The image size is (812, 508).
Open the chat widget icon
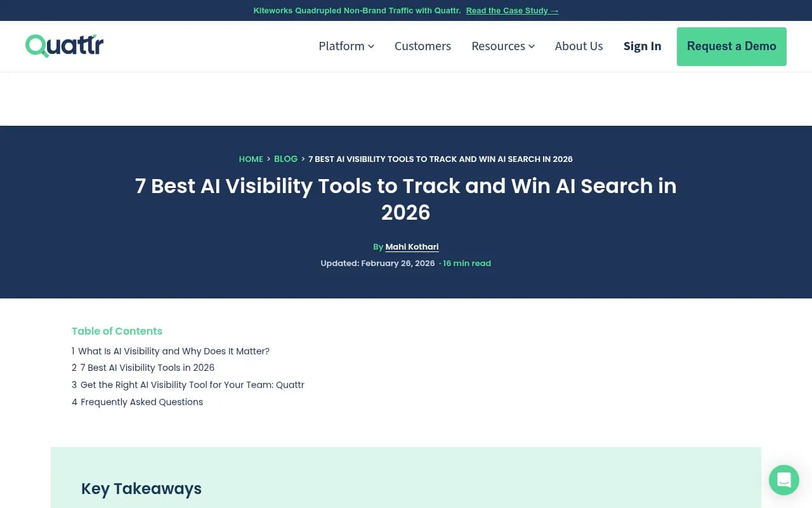[x=783, y=480]
